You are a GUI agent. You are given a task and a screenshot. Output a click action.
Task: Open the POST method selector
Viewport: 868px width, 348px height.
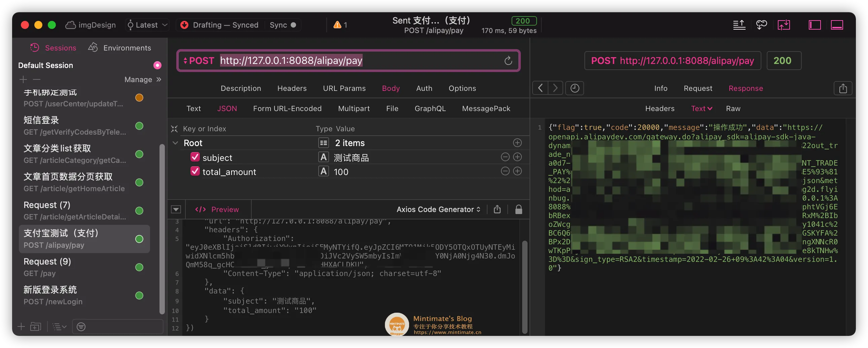(199, 61)
